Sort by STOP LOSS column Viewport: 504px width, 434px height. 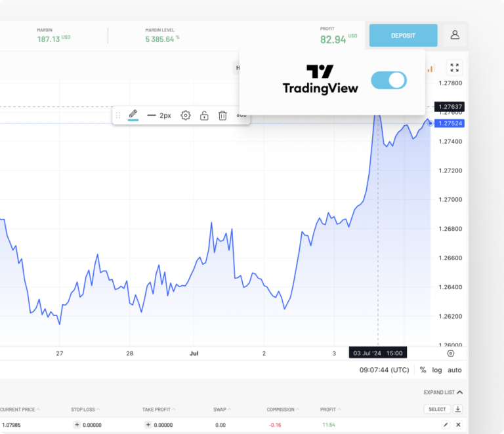(x=85, y=410)
